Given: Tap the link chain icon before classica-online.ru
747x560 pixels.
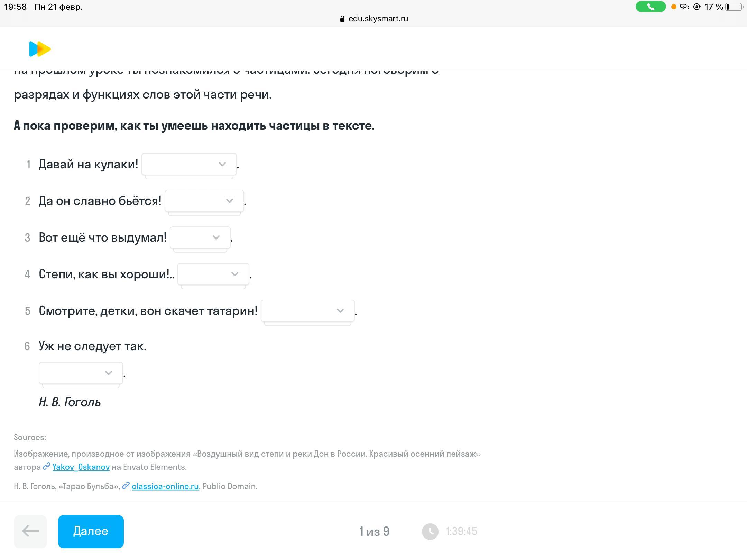Looking at the screenshot, I should coord(126,486).
